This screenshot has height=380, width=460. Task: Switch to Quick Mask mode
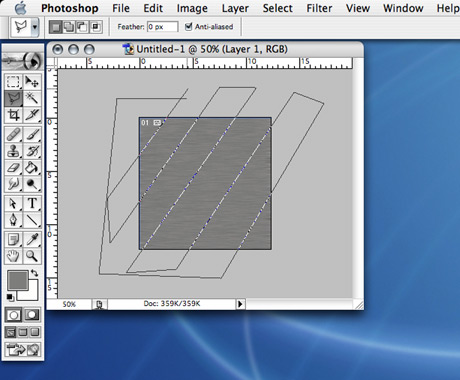click(32, 315)
